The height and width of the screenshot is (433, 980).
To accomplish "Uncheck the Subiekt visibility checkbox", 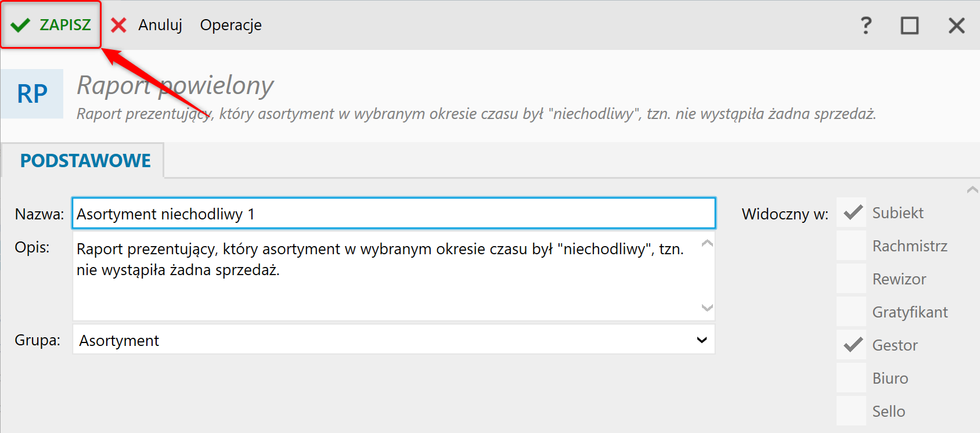I will point(852,213).
